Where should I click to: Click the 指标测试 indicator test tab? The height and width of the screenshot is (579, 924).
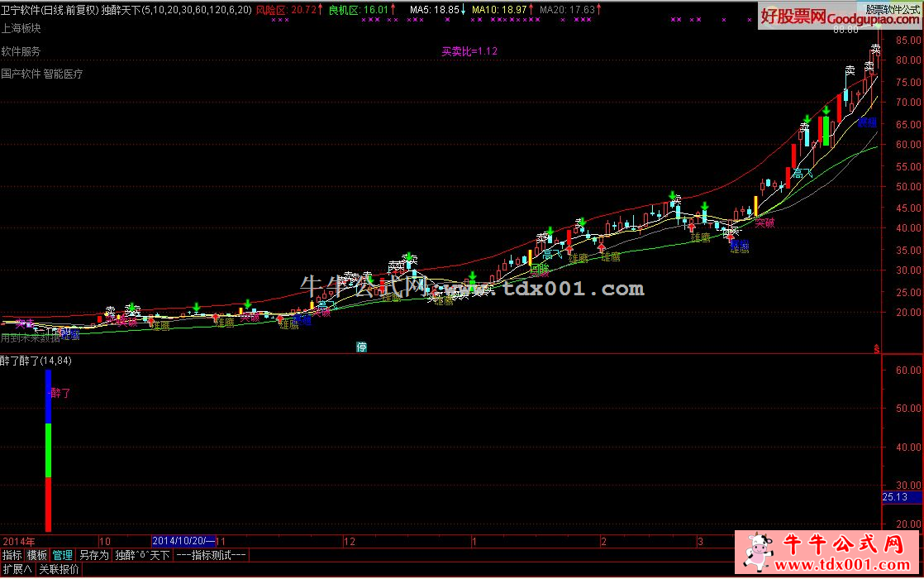click(x=210, y=555)
